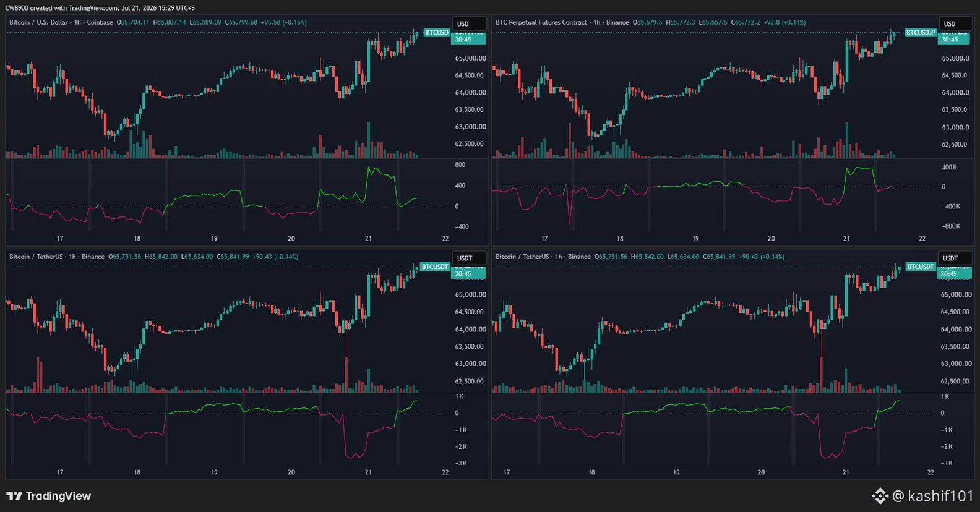The height and width of the screenshot is (512, 980).
Task: Click BTCUSDT price tag on lower-right chart
Action: (x=921, y=267)
